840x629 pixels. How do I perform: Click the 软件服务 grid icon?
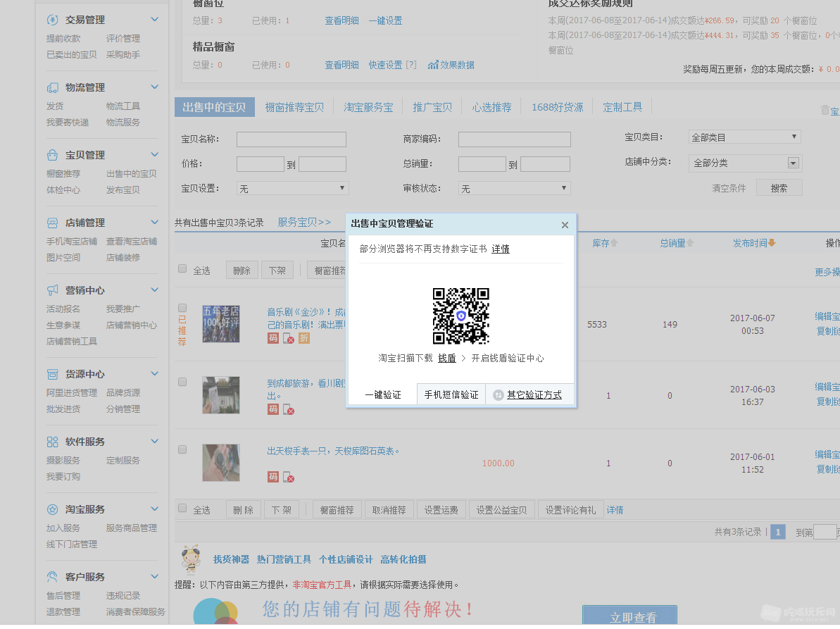coord(53,442)
